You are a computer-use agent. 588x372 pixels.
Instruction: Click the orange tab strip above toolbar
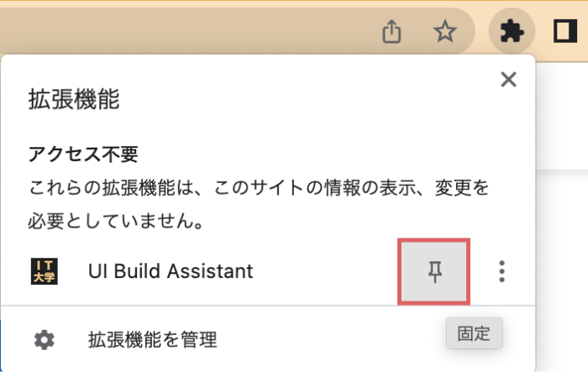pyautogui.click(x=294, y=3)
